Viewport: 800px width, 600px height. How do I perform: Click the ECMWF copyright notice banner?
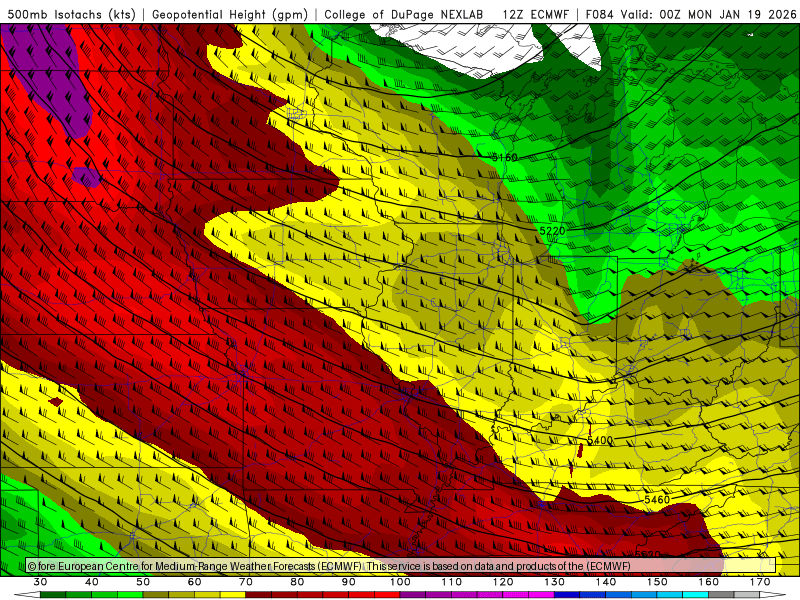click(x=401, y=566)
